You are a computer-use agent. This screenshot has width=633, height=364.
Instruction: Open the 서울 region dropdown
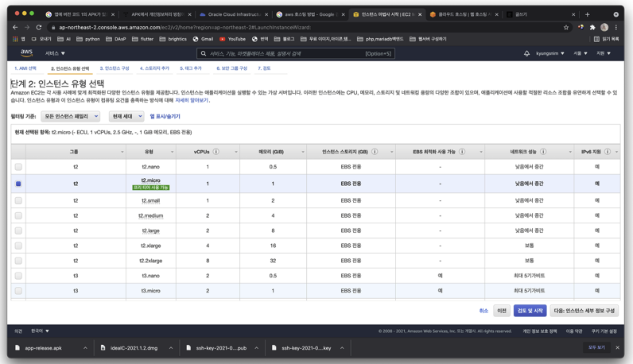pos(581,53)
